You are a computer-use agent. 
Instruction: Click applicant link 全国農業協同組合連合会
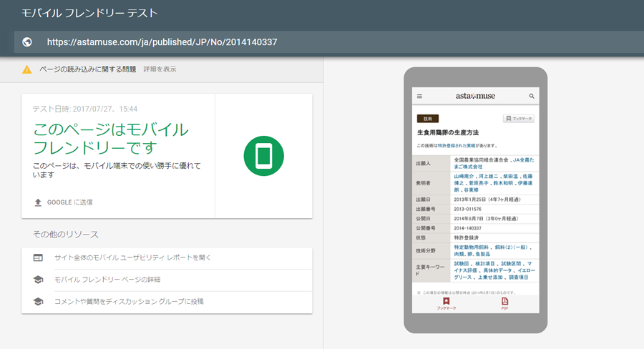481,159
